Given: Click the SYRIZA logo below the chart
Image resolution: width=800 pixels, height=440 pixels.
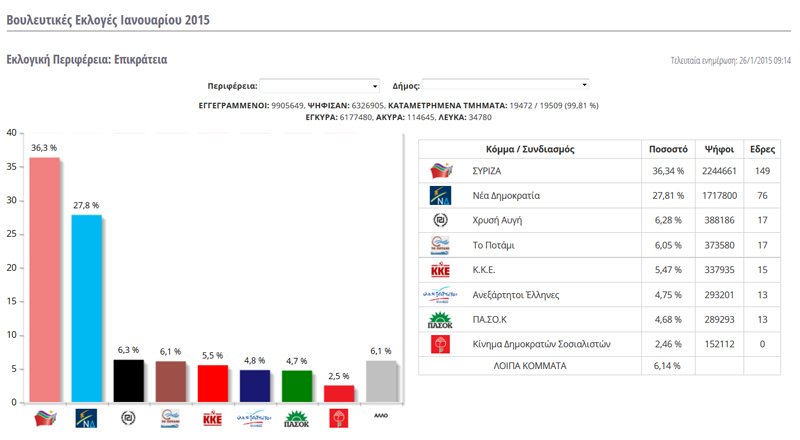Looking at the screenshot, I should 45,418.
